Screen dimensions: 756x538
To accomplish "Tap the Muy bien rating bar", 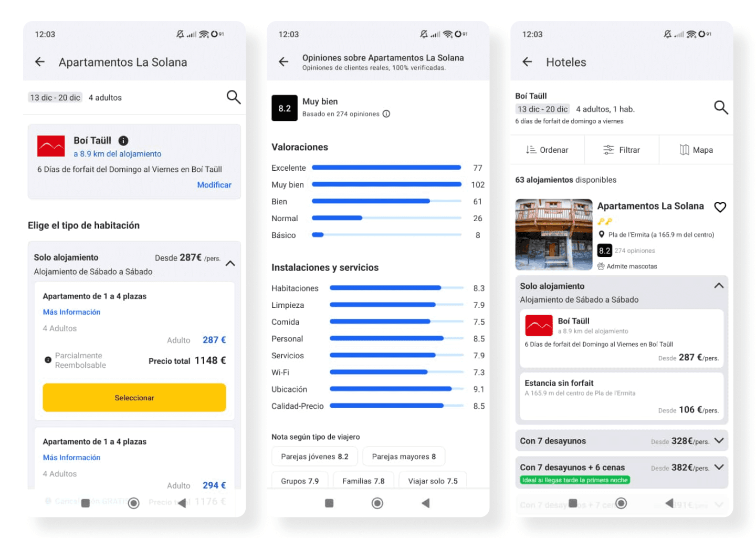I will point(386,184).
